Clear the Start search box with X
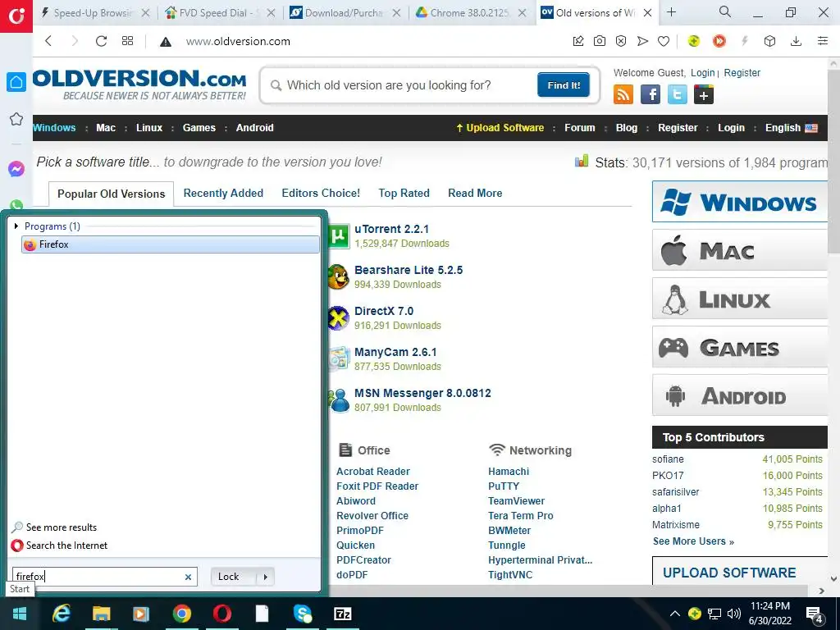 pos(188,577)
